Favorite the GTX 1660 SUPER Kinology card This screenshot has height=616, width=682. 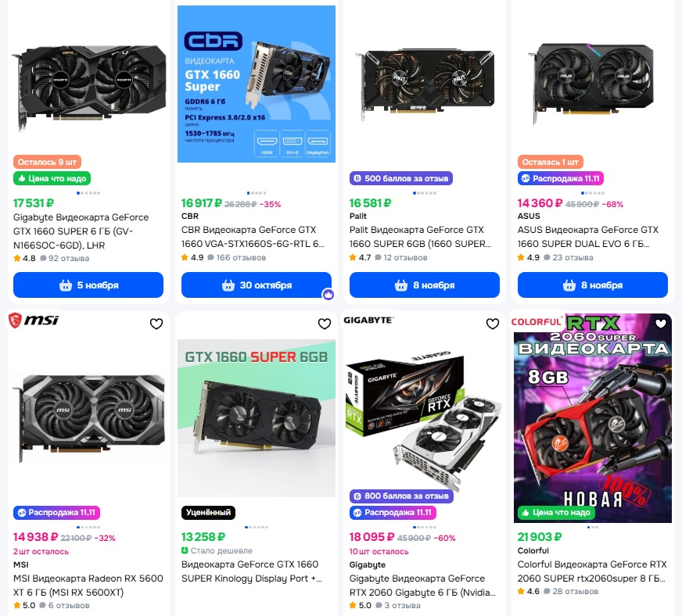[x=325, y=324]
